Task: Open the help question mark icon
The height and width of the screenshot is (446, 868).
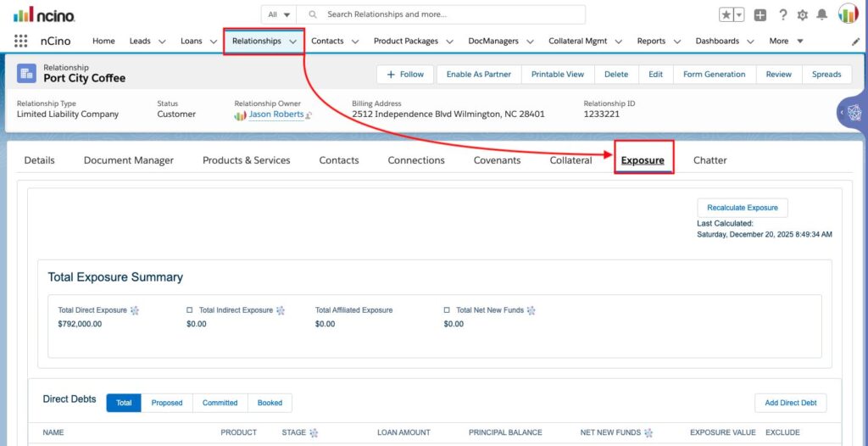Action: pyautogui.click(x=782, y=15)
